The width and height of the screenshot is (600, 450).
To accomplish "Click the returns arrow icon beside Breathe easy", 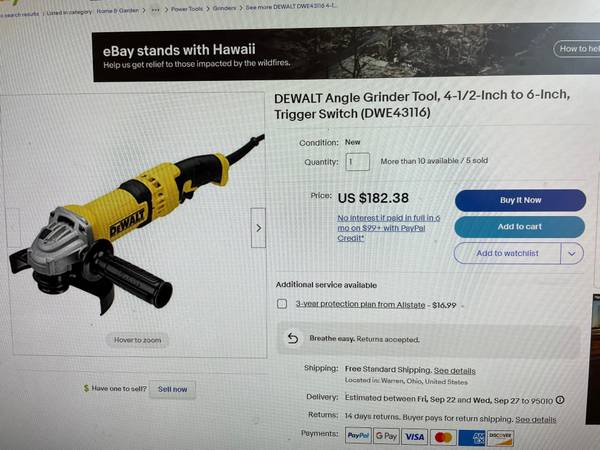I will (x=293, y=338).
